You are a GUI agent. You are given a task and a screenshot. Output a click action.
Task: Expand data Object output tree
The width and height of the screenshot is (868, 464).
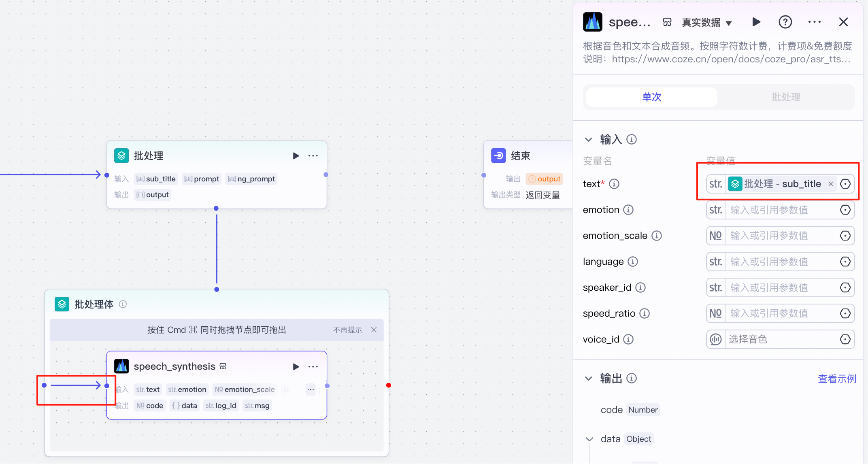coord(589,439)
